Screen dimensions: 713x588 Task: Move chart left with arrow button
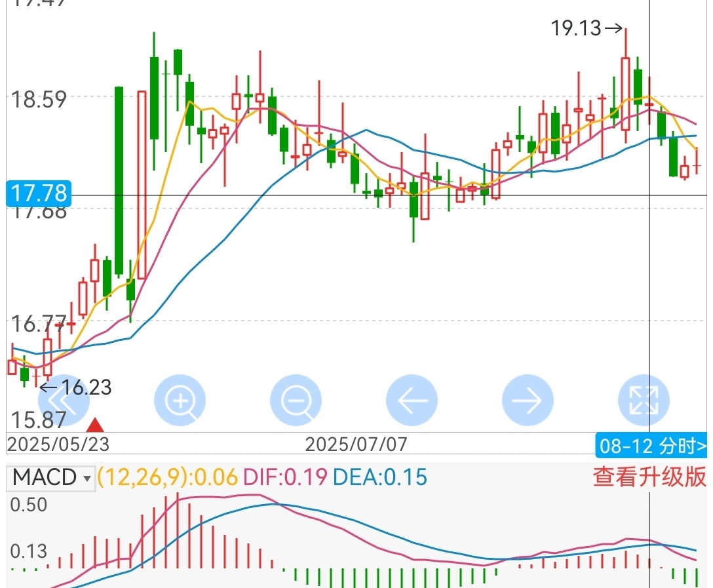point(412,401)
